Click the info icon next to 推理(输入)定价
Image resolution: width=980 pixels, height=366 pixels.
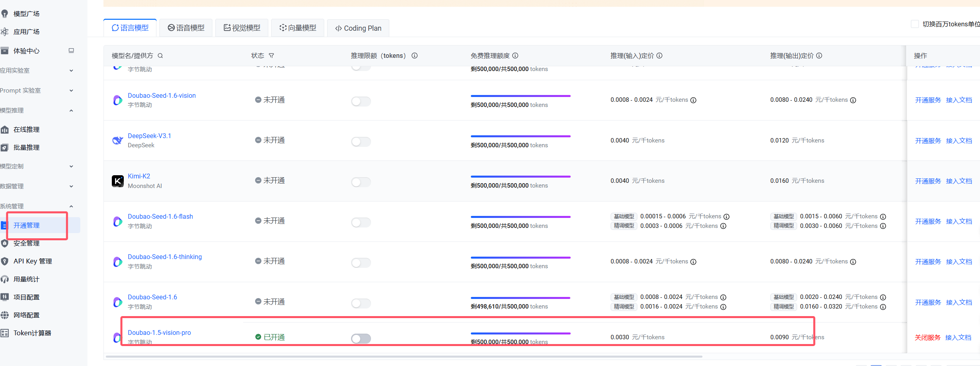click(x=659, y=56)
